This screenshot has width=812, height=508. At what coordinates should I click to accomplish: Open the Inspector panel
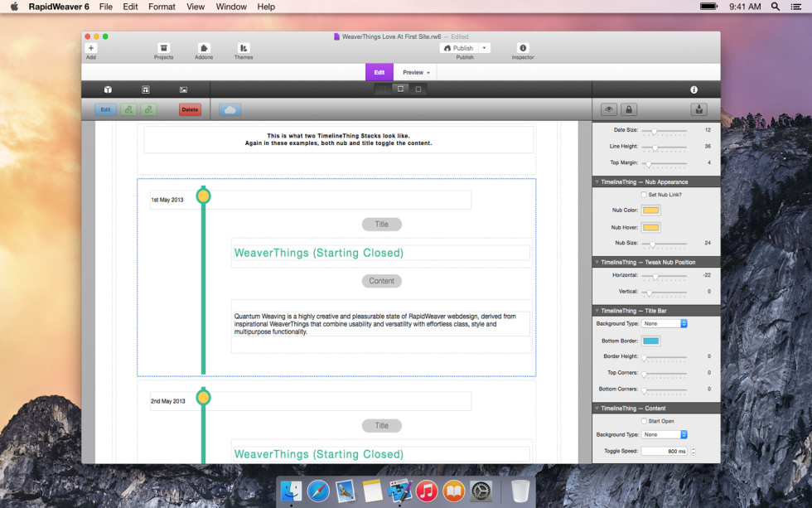(x=523, y=47)
